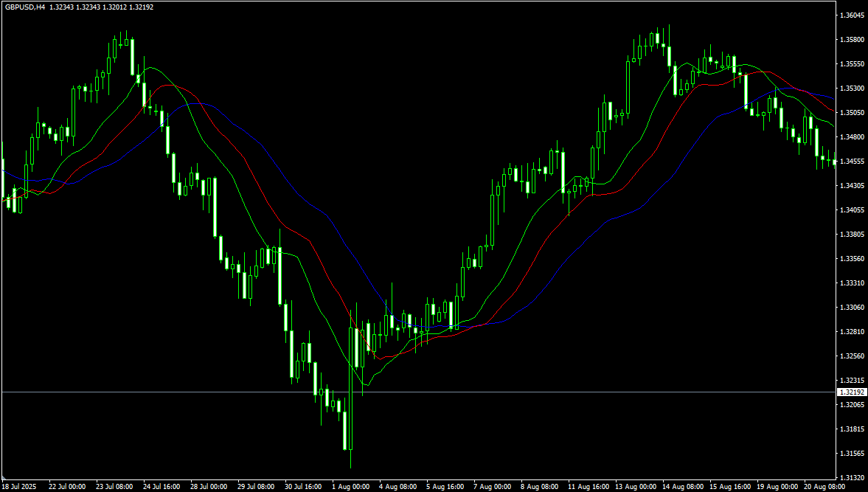Click the 23 Jul 08:00 time label
Image resolution: width=868 pixels, height=492 pixels.
pyautogui.click(x=114, y=487)
